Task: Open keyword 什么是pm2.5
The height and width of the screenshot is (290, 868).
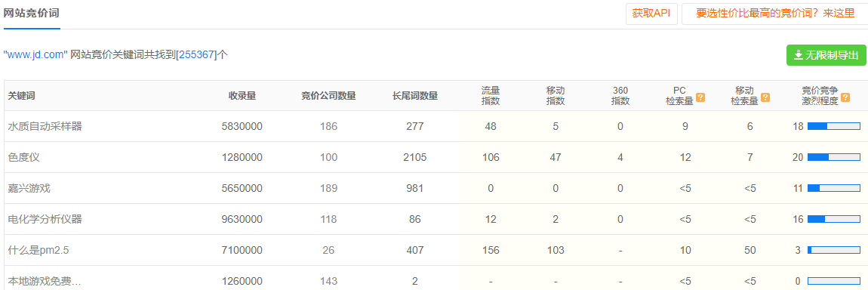Action: pos(38,250)
